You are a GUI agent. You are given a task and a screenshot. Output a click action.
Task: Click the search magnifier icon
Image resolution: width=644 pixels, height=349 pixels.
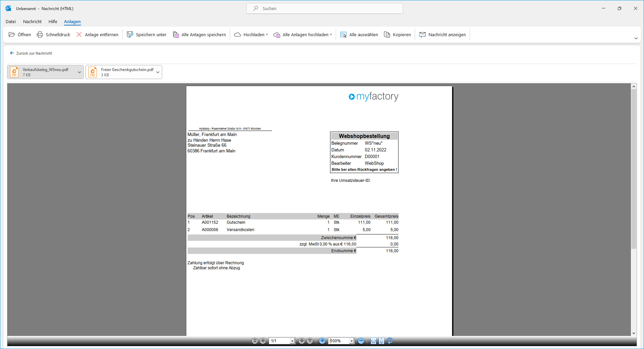pos(256,8)
